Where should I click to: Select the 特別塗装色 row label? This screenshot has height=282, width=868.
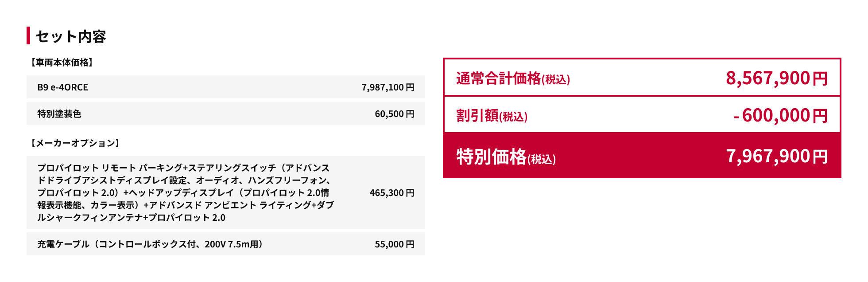[59, 114]
